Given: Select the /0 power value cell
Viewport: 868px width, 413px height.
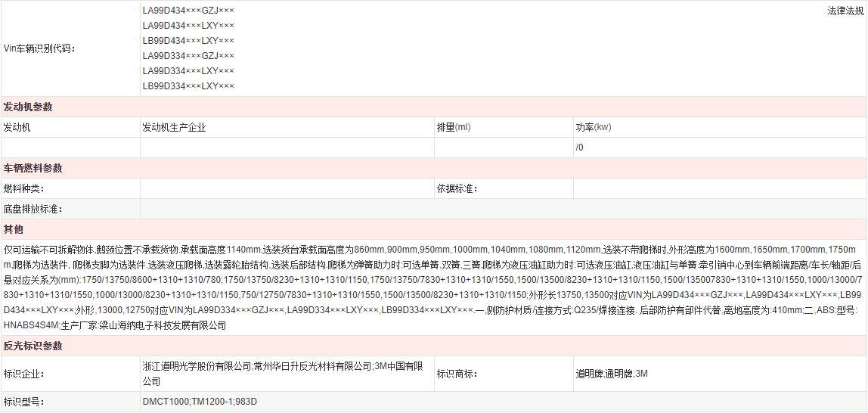Looking at the screenshot, I should coord(579,147).
